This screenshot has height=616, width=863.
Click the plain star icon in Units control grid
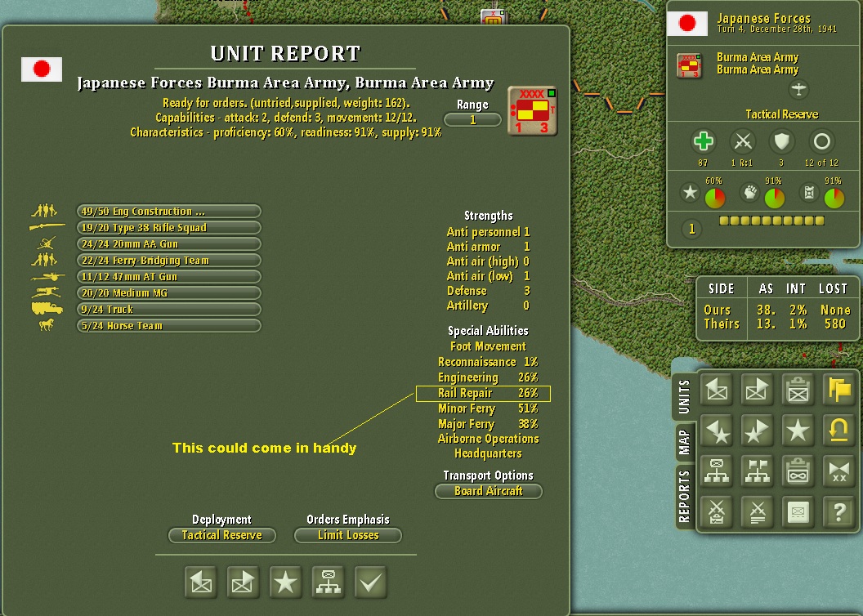click(798, 430)
